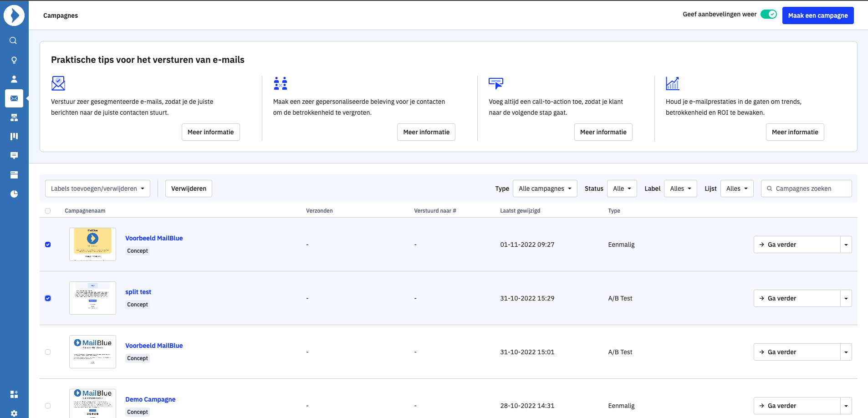Click the Verzonden column header
Image resolution: width=868 pixels, height=418 pixels.
coord(319,211)
